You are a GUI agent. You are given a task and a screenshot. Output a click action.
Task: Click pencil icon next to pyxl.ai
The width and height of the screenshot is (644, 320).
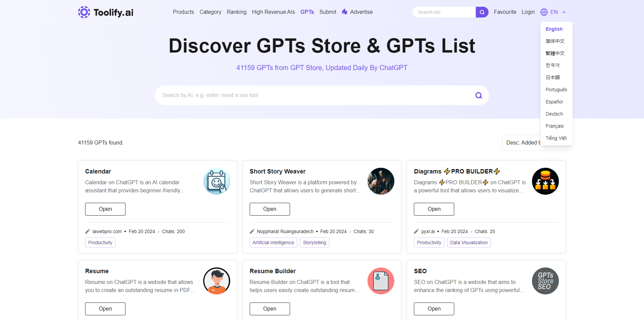click(416, 231)
